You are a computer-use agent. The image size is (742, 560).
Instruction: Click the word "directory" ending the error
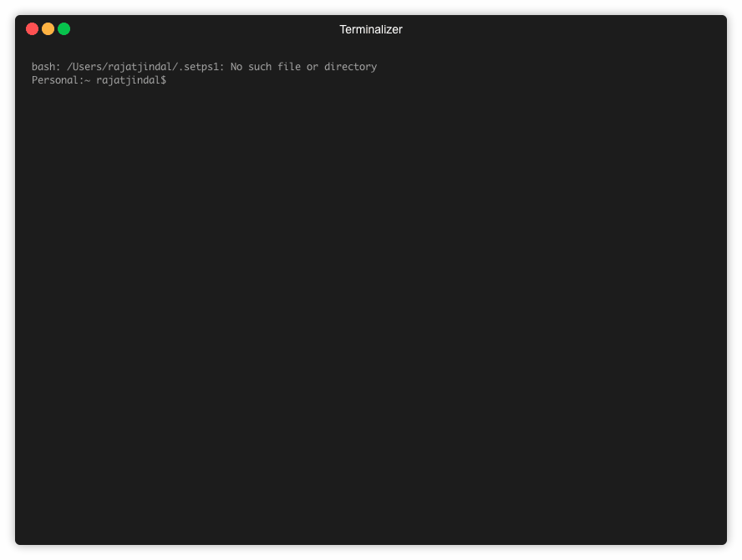pos(351,67)
